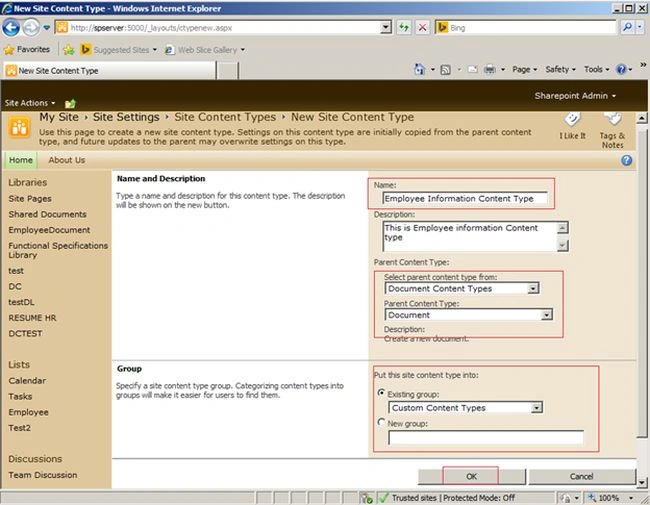This screenshot has height=505, width=650.
Task: Click the OK button
Action: [x=471, y=476]
